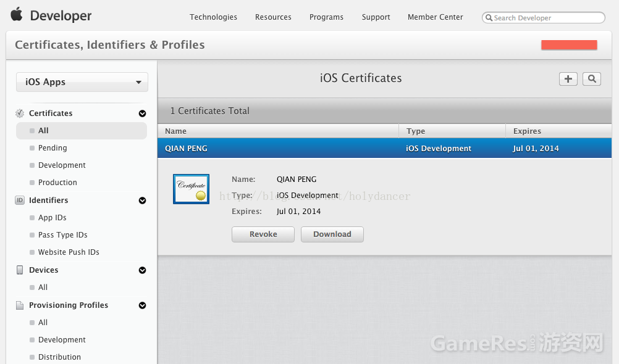Select All under Devices
Screen dimensions: 619x364
(x=43, y=287)
